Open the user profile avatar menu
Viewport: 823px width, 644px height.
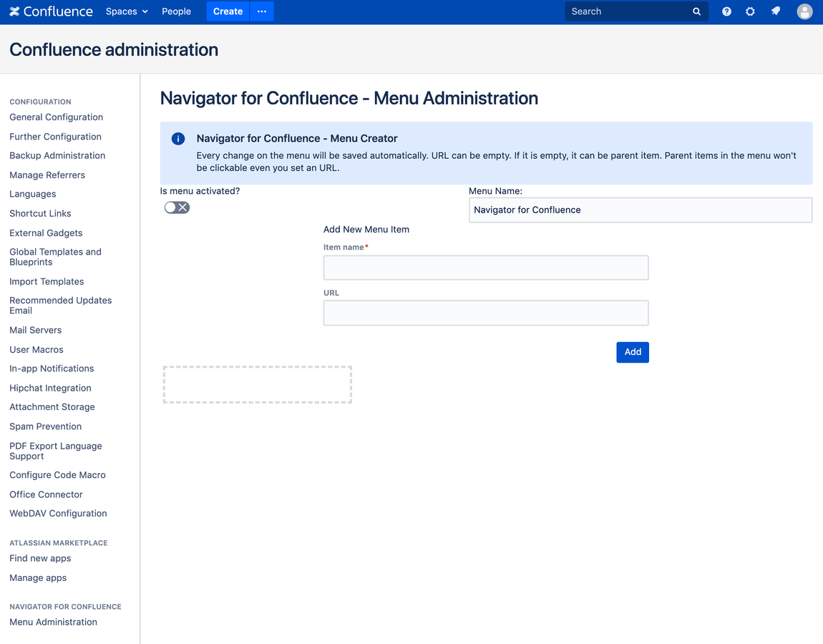tap(804, 11)
